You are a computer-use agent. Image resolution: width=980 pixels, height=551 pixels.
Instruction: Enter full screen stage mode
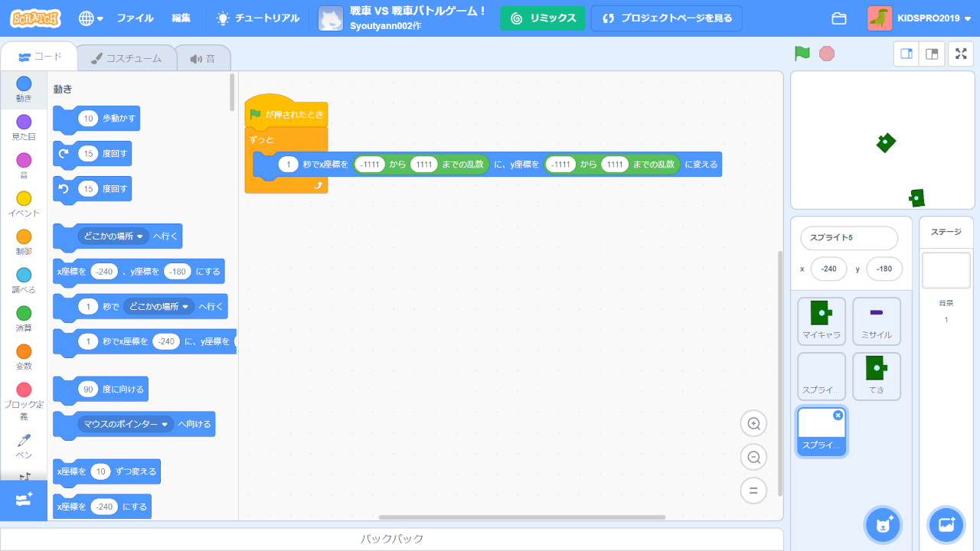(961, 54)
